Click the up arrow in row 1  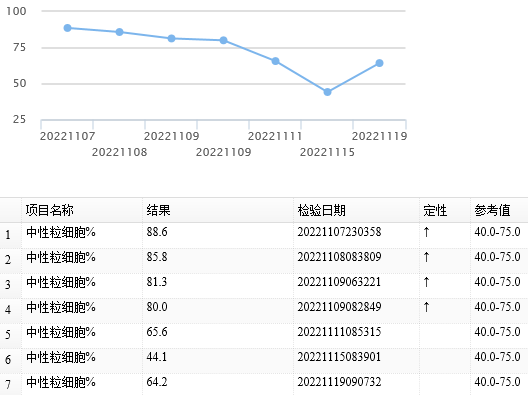[426, 232]
